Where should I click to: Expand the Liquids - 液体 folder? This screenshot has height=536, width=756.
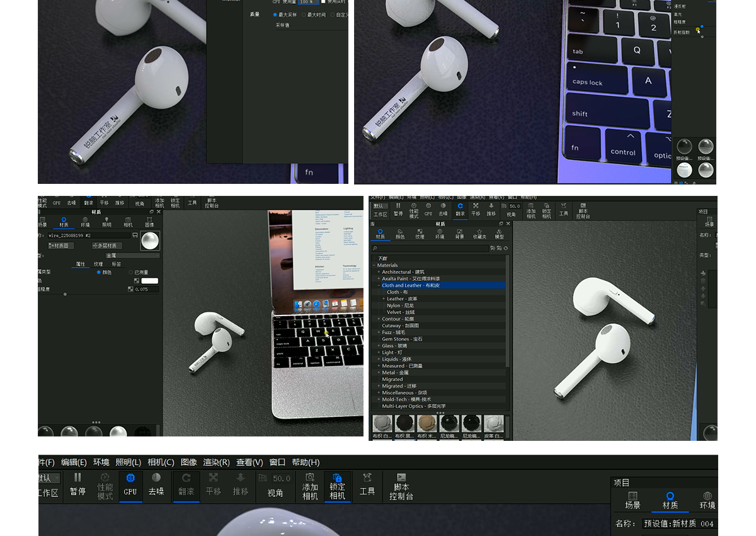click(379, 359)
